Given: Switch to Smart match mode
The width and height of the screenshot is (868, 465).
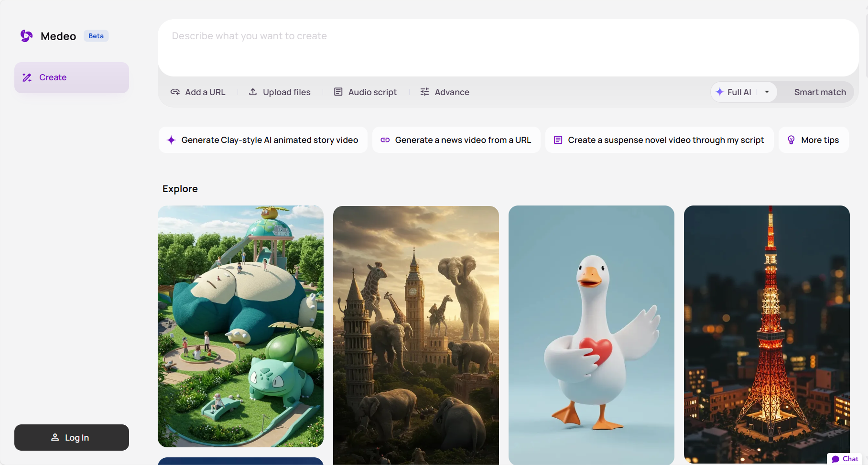Looking at the screenshot, I should click(820, 92).
